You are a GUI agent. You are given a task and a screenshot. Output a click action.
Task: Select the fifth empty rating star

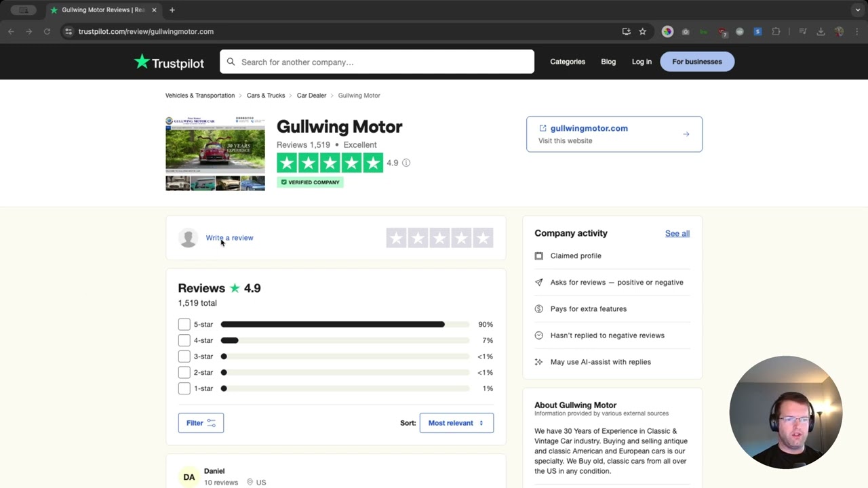(x=483, y=238)
